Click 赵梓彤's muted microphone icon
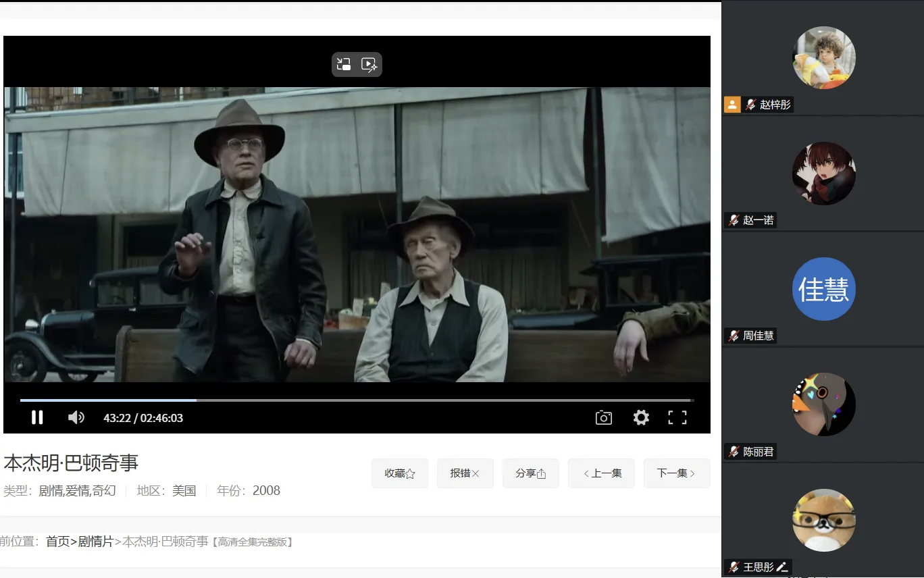Image resolution: width=924 pixels, height=578 pixels. click(x=750, y=105)
